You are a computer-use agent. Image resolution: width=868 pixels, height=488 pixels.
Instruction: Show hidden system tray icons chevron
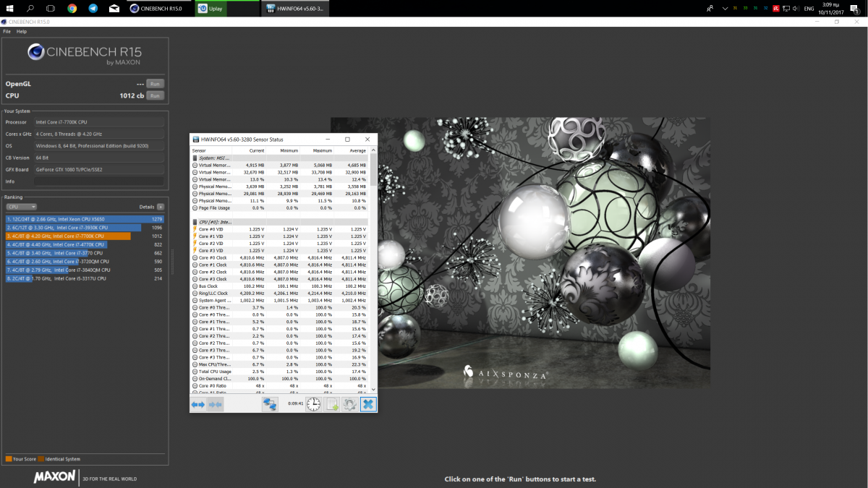tap(725, 9)
